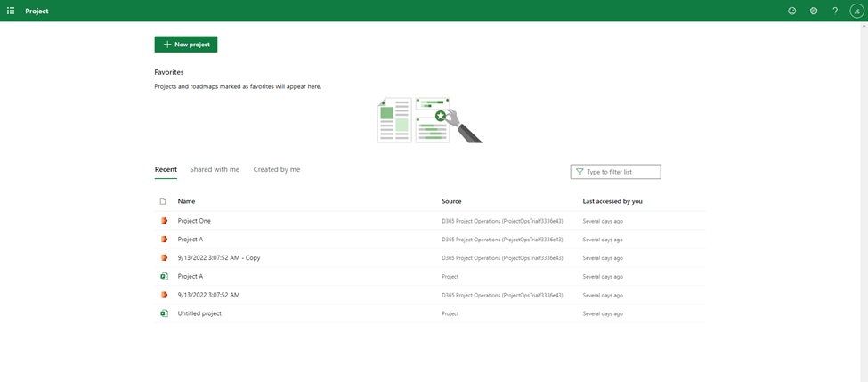Screen dimensions: 868x382
Task: Click the green icon beside Untitled project
Action: tap(164, 313)
